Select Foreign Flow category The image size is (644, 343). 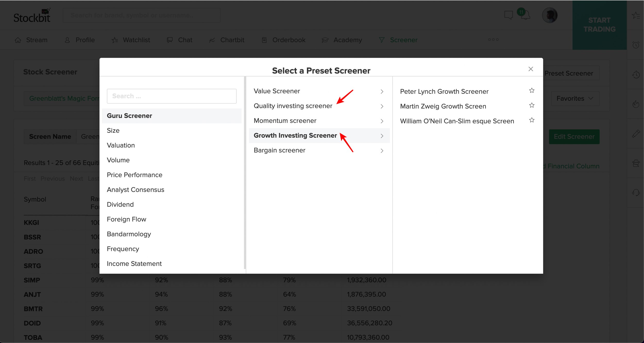click(x=172, y=219)
